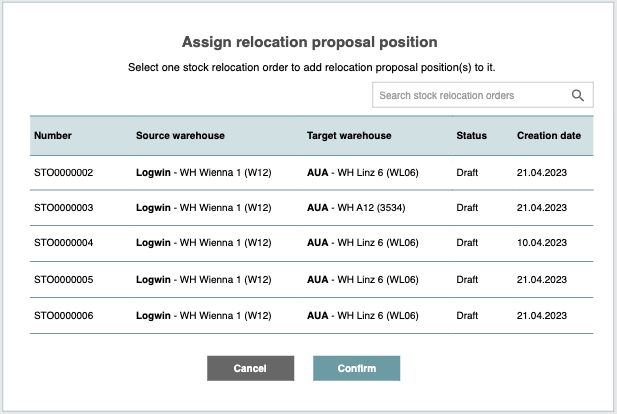Sort by Target warehouse column header

click(349, 136)
